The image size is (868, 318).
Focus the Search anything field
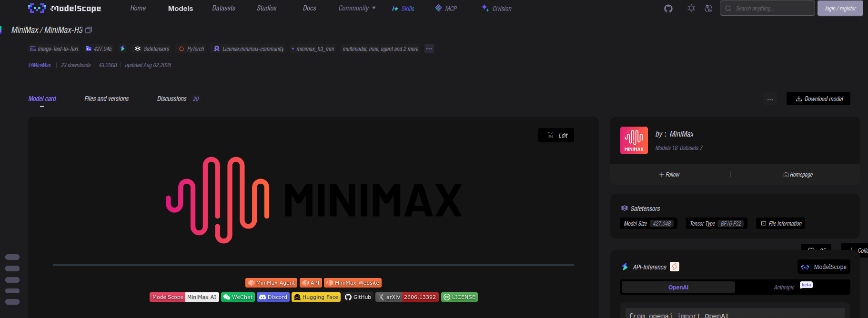pyautogui.click(x=767, y=8)
